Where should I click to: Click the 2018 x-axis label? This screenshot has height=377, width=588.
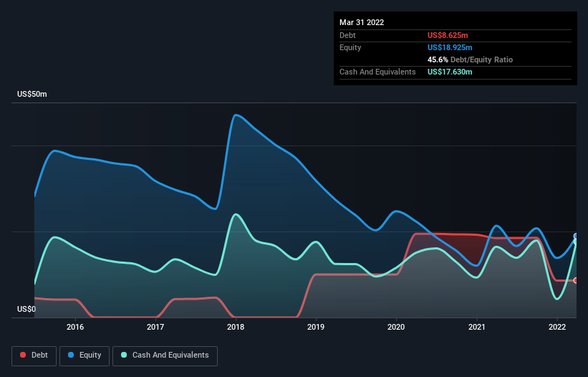point(236,327)
